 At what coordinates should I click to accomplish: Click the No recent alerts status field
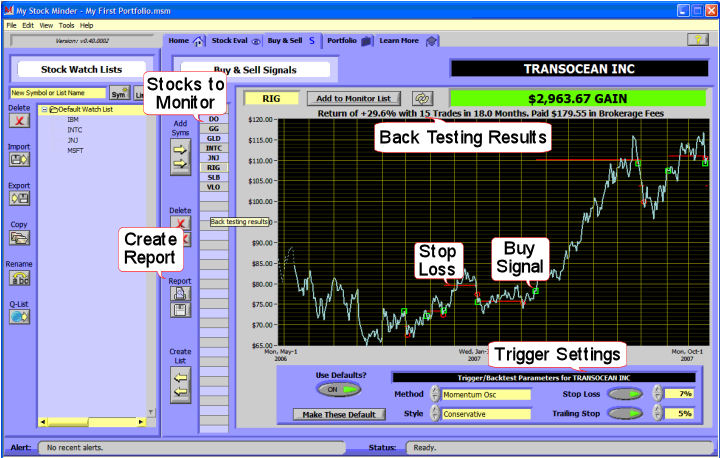(191, 447)
